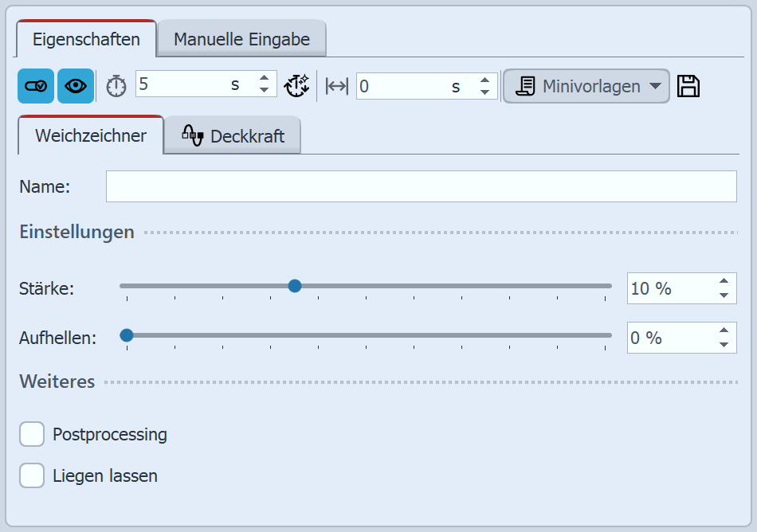Viewport: 757px width, 532px height.
Task: Click the auto-duration magic stopwatch icon
Action: click(296, 86)
